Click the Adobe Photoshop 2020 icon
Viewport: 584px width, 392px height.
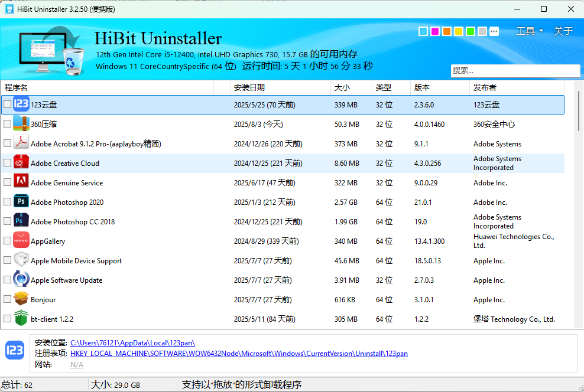coord(21,201)
